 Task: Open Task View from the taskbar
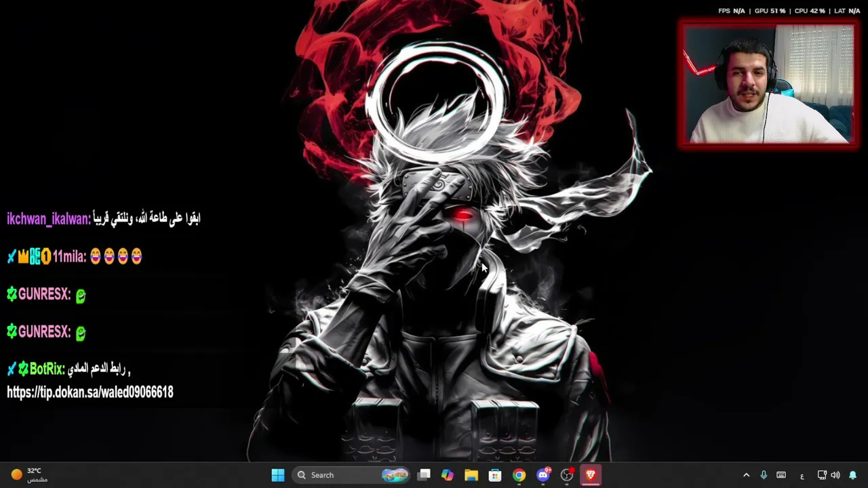pos(424,475)
